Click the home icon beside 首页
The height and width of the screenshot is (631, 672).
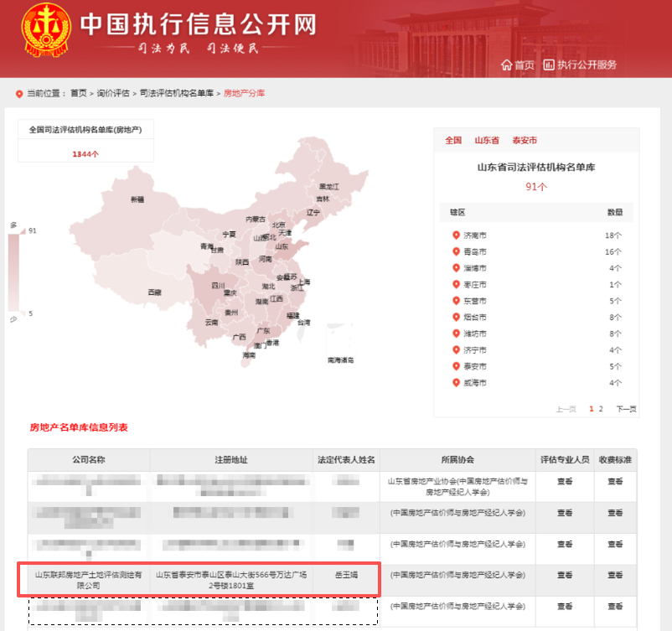(x=507, y=65)
